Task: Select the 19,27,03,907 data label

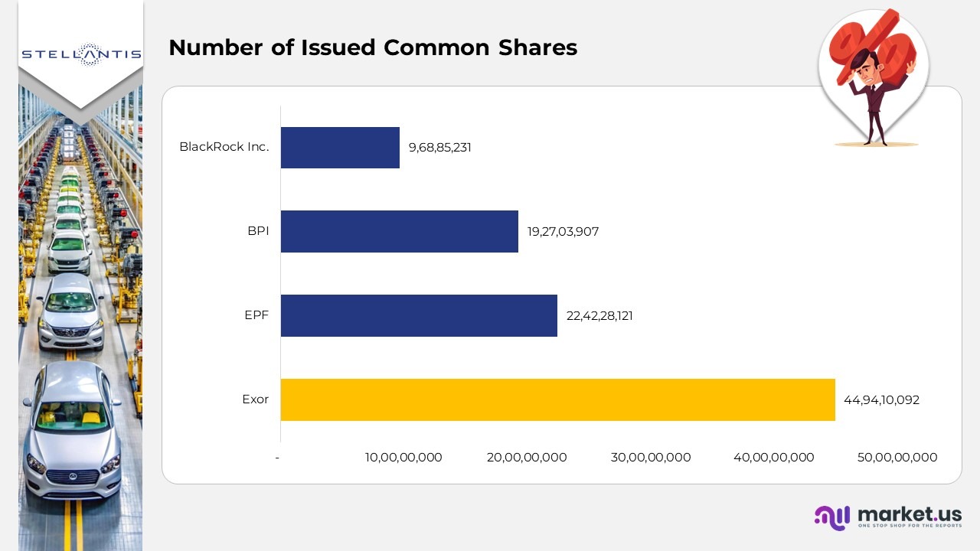Action: (563, 231)
